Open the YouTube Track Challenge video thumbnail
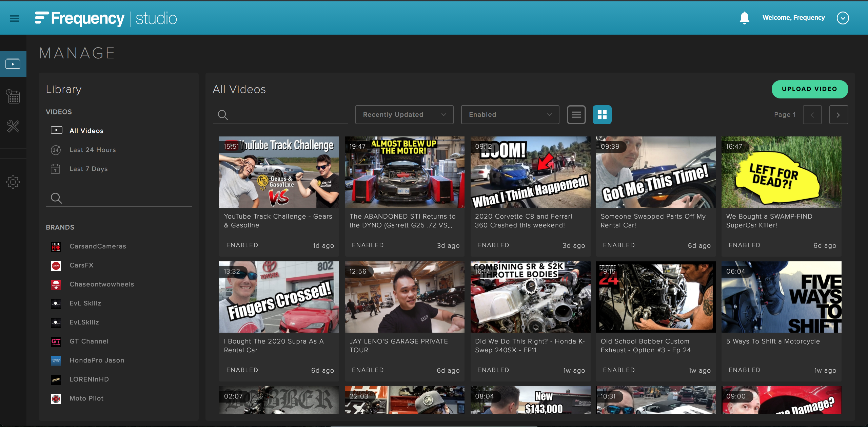This screenshot has height=427, width=868. (279, 172)
